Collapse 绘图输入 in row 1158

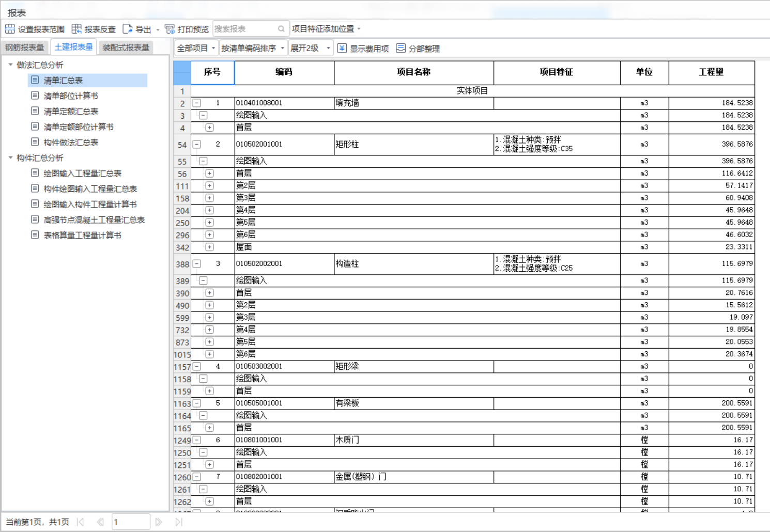point(203,379)
